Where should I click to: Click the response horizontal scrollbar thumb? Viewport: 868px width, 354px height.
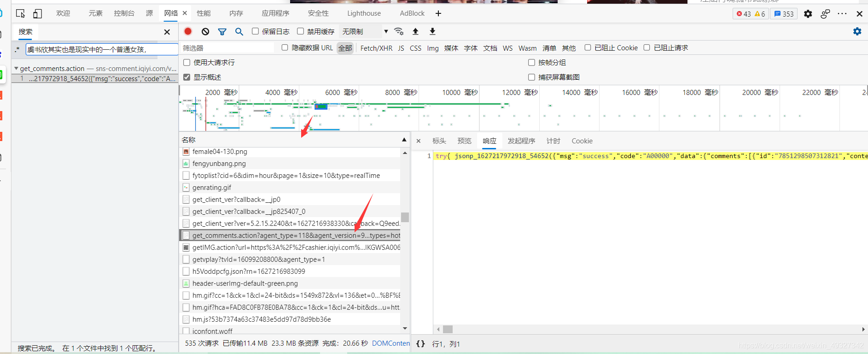[448, 329]
